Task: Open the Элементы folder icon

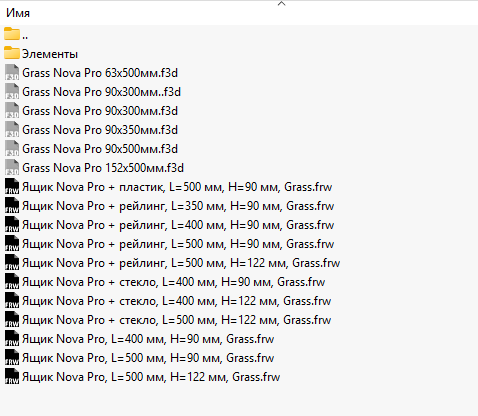Action: point(12,53)
